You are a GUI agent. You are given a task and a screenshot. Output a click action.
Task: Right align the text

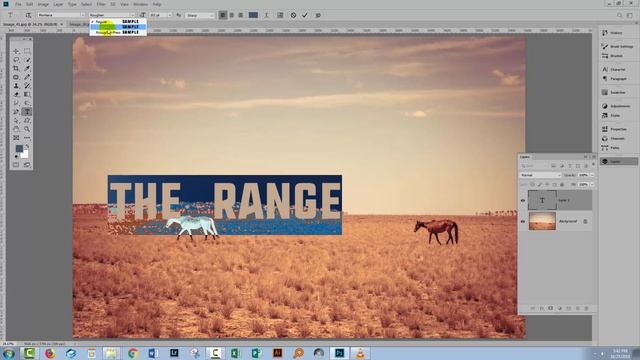[x=240, y=15]
